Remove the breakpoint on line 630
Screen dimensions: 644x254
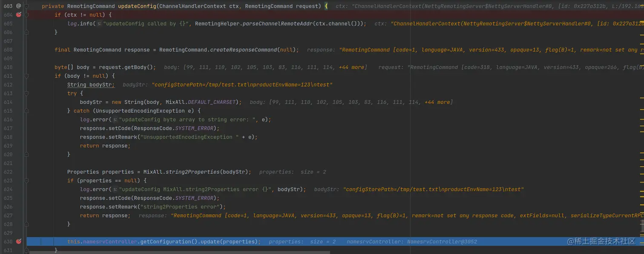click(18, 242)
